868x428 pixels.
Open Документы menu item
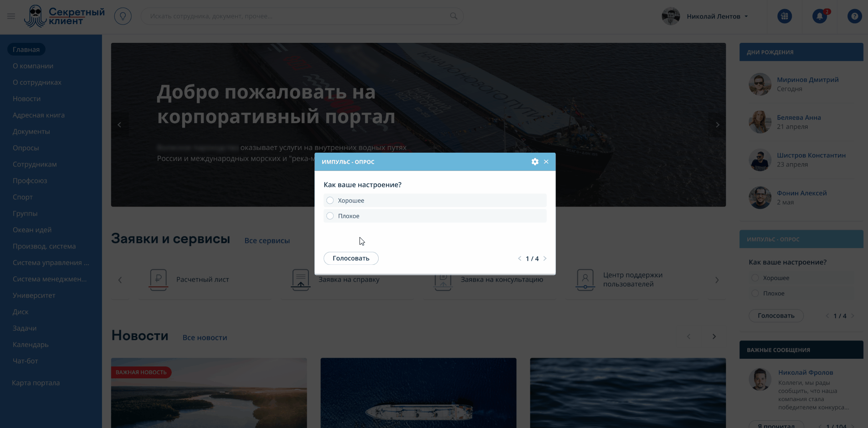click(31, 131)
